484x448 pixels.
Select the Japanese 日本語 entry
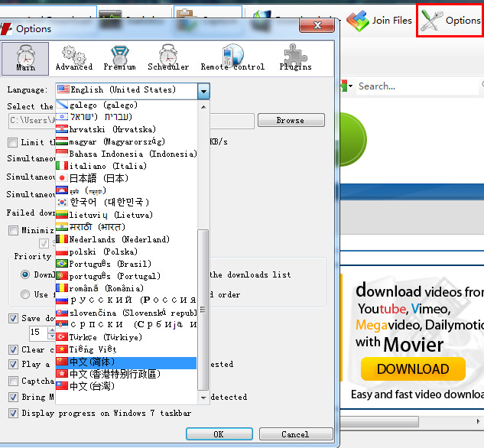click(126, 178)
